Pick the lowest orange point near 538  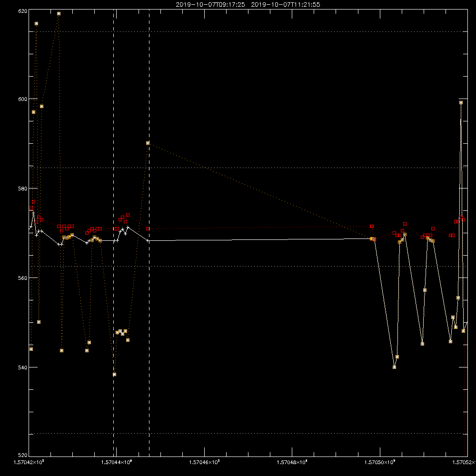coord(114,374)
